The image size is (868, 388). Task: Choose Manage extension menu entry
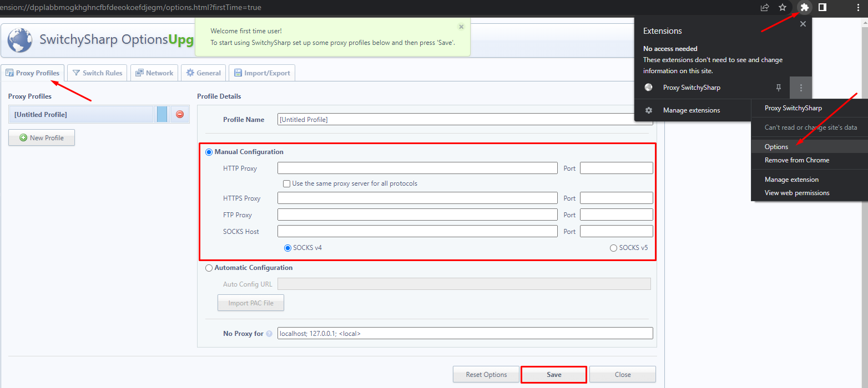[809, 180]
